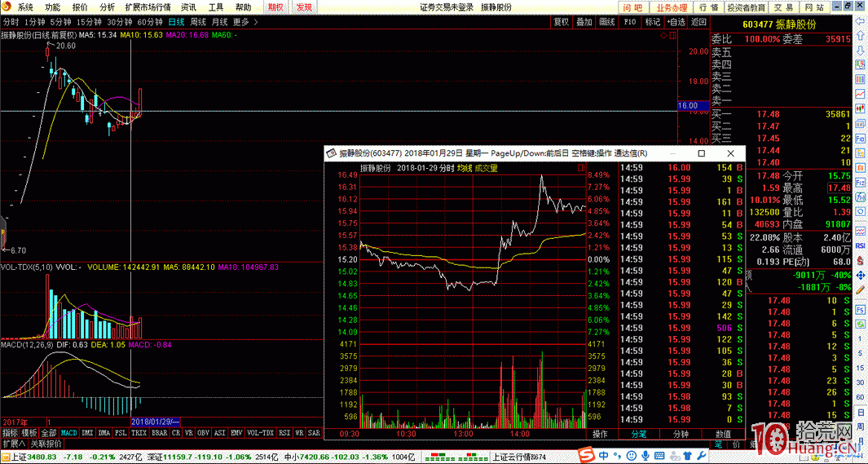Select the 日线 daily period
868x464 pixels.
coord(176,22)
